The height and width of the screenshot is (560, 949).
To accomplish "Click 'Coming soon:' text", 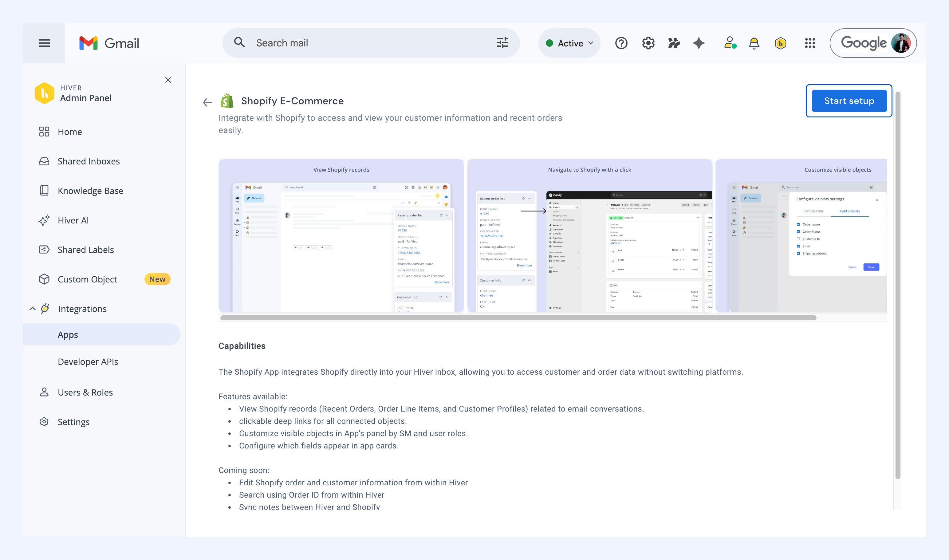I will [x=244, y=471].
